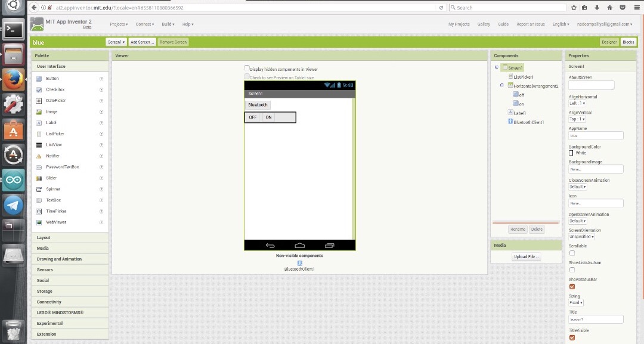The width and height of the screenshot is (644, 344).
Task: Click the Upload File button
Action: coord(526,256)
